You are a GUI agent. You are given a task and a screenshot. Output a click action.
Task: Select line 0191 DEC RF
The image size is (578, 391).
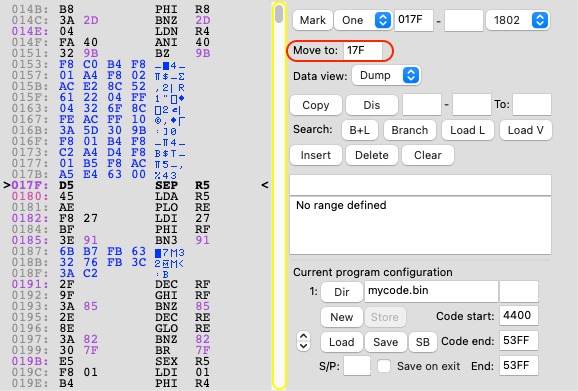(111, 284)
